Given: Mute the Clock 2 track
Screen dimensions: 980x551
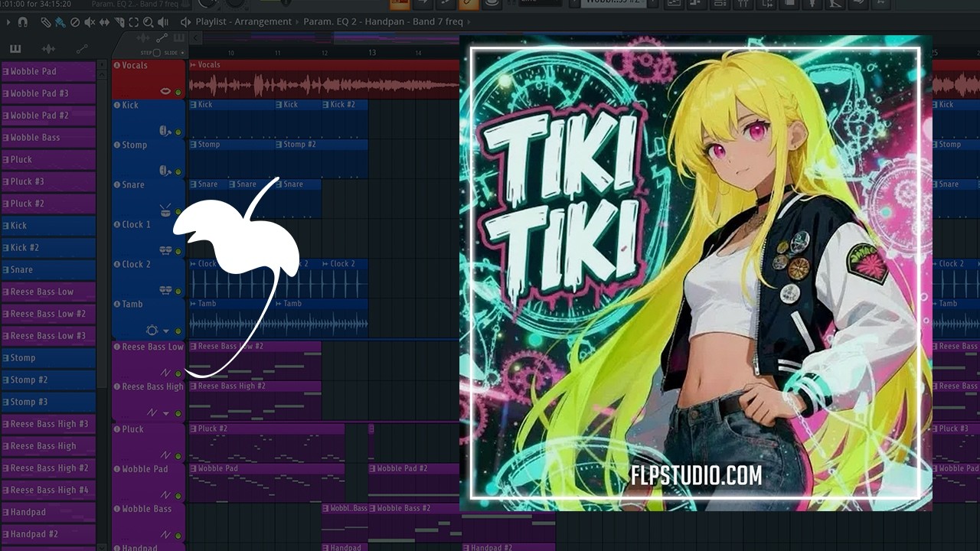Looking at the screenshot, I should 178,291.
